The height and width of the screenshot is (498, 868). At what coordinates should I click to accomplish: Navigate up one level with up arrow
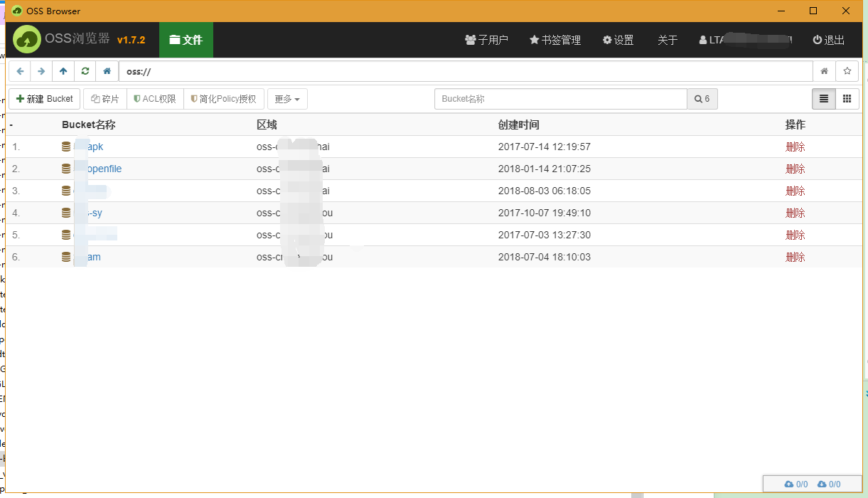[63, 71]
